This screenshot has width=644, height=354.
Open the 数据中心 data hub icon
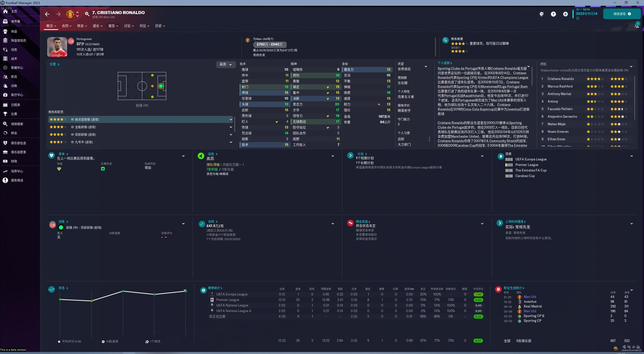click(5, 68)
